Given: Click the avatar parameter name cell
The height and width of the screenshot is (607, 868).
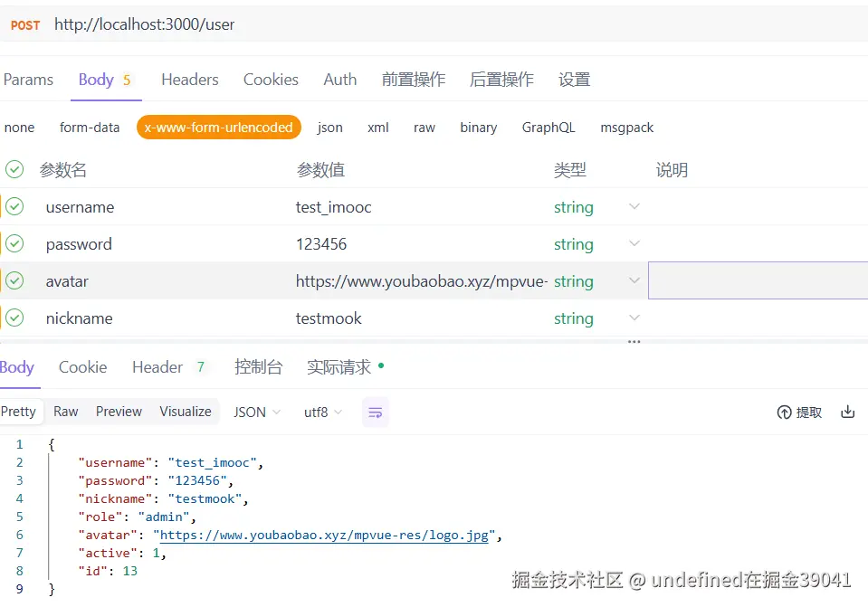Looking at the screenshot, I should 67,281.
